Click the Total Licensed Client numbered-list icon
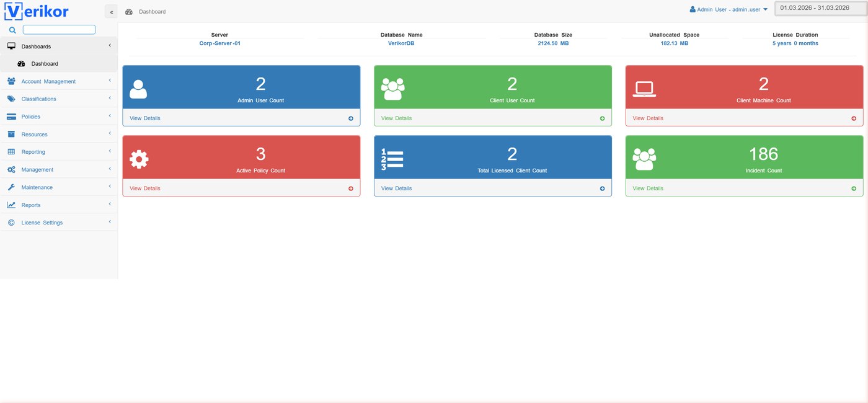Screen dimensions: 868x403 (x=392, y=159)
